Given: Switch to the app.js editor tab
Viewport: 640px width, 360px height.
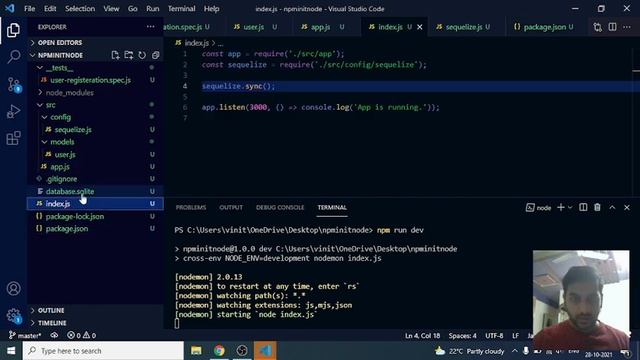Looking at the screenshot, I should [x=322, y=27].
